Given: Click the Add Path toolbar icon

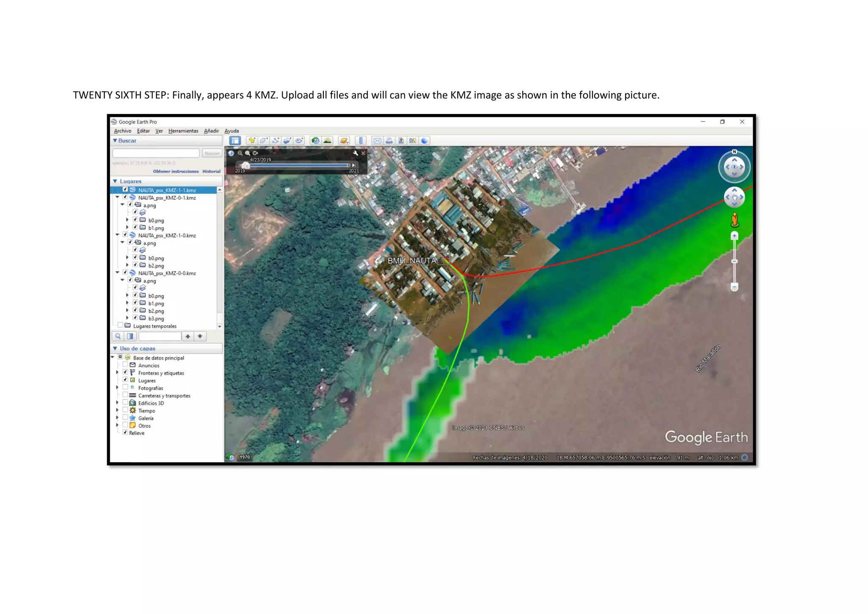Looking at the screenshot, I should coord(275,141).
